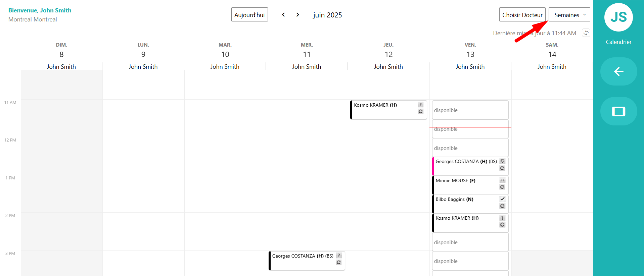Image resolution: width=644 pixels, height=276 pixels.
Task: Click the previous week arrow
Action: coord(283,14)
